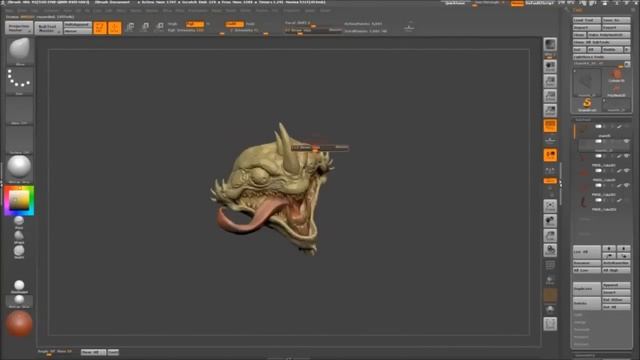Viewport: 640px width, 360px height.
Task: Click Make PolyMesh3D button
Action: [x=609, y=35]
